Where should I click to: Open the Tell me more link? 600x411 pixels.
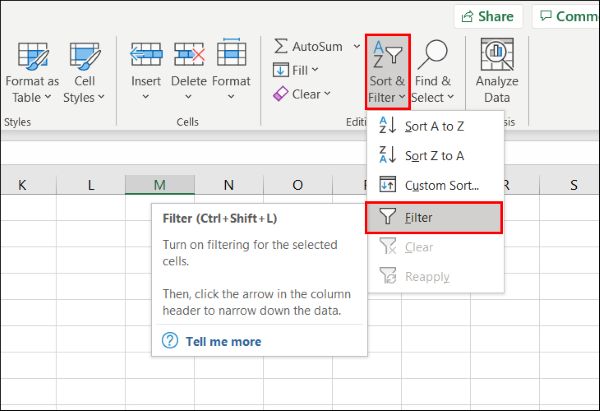tap(223, 341)
